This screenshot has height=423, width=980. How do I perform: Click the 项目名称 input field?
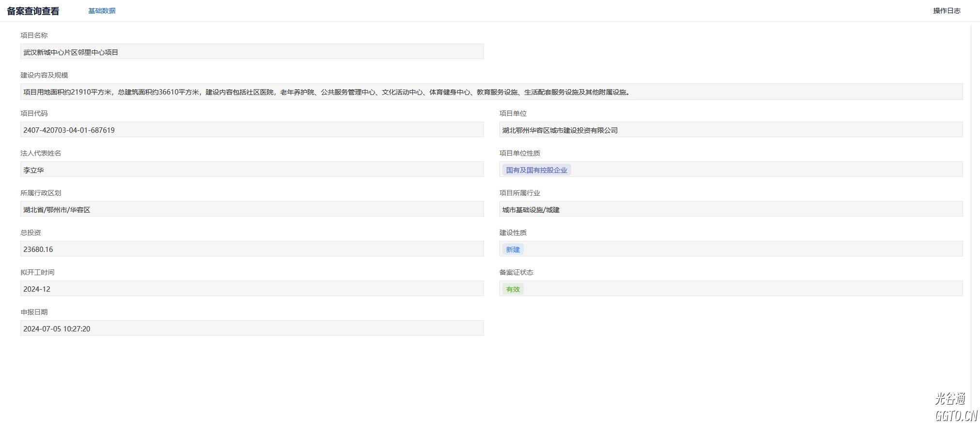tap(252, 52)
